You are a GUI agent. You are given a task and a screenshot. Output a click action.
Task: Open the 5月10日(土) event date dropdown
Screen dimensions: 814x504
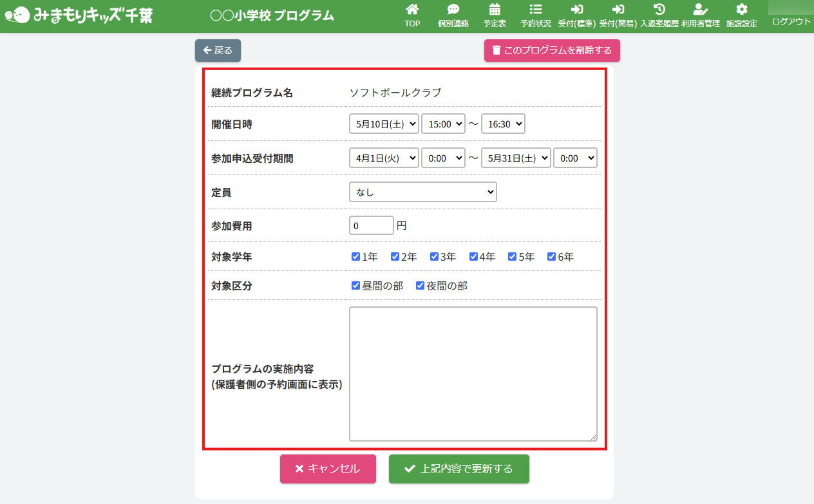pyautogui.click(x=384, y=124)
